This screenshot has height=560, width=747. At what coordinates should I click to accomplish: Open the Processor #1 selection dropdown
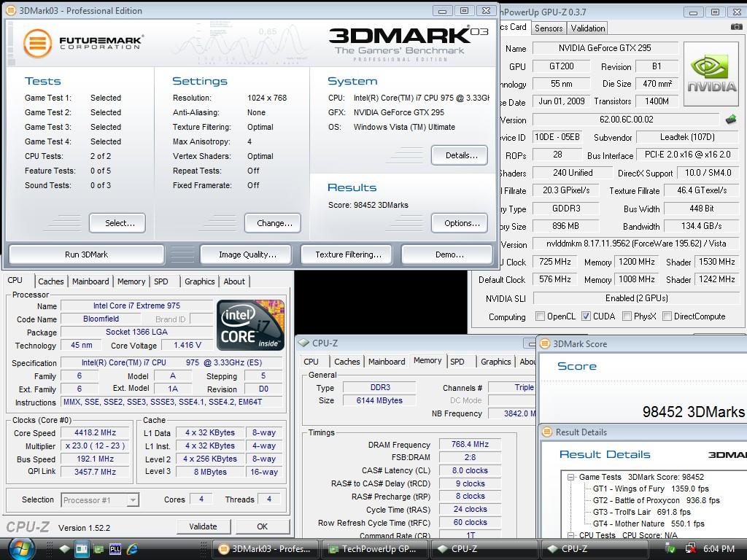click(133, 500)
